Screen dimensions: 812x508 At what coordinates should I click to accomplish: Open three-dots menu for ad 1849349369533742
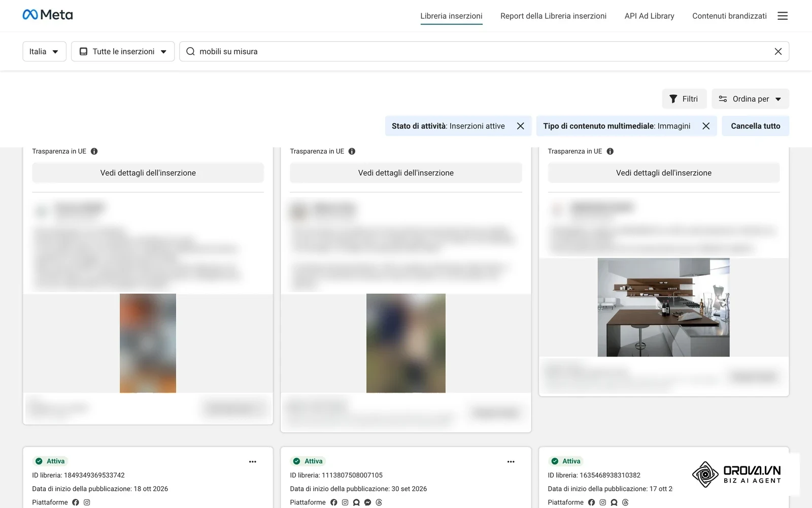(253, 462)
